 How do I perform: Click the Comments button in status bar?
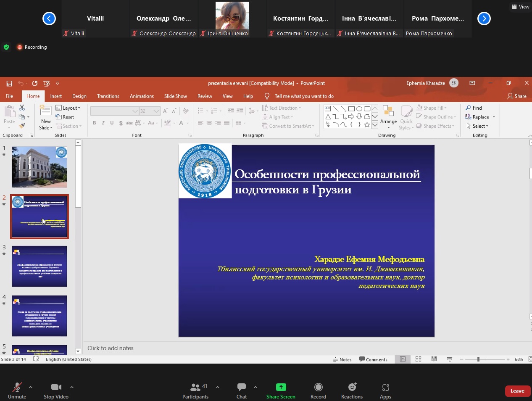373,359
